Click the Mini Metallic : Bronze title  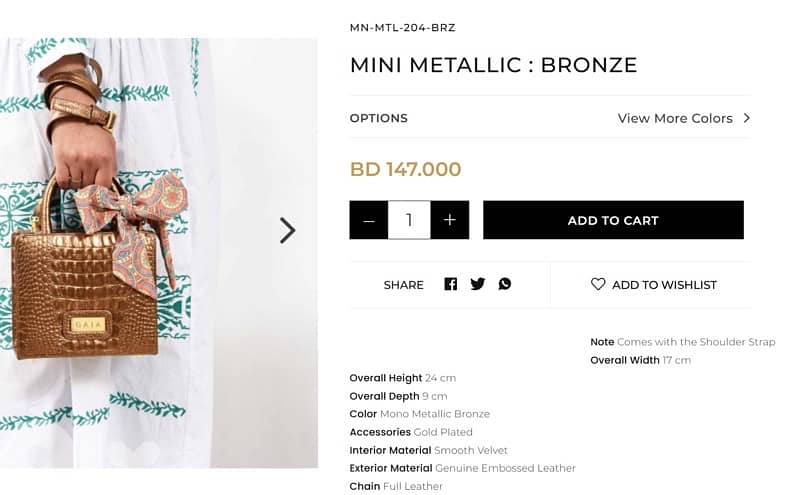tap(493, 65)
